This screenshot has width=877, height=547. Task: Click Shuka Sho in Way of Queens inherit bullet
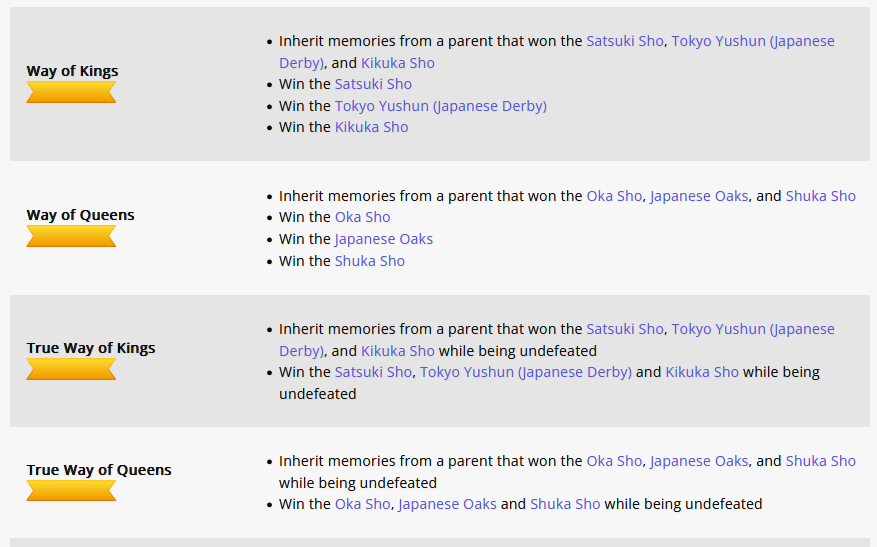[820, 196]
